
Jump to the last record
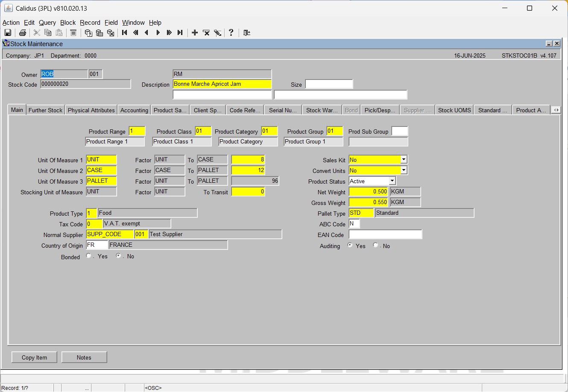tap(180, 32)
